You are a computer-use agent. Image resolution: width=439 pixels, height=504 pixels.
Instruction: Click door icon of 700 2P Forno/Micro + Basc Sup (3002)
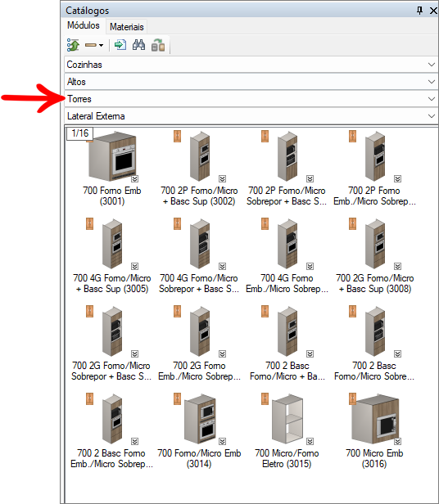(x=178, y=137)
